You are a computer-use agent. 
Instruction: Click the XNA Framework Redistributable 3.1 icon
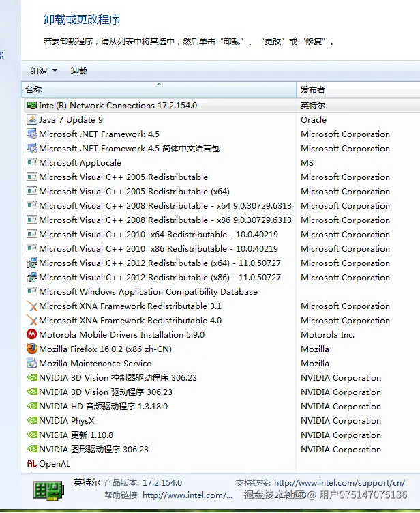pos(32,306)
